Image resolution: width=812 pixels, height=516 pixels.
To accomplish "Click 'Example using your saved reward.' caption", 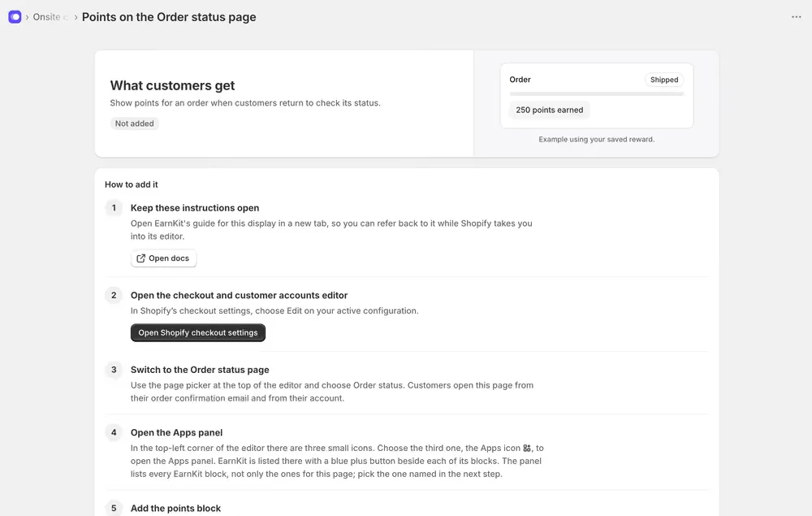I will click(x=597, y=140).
